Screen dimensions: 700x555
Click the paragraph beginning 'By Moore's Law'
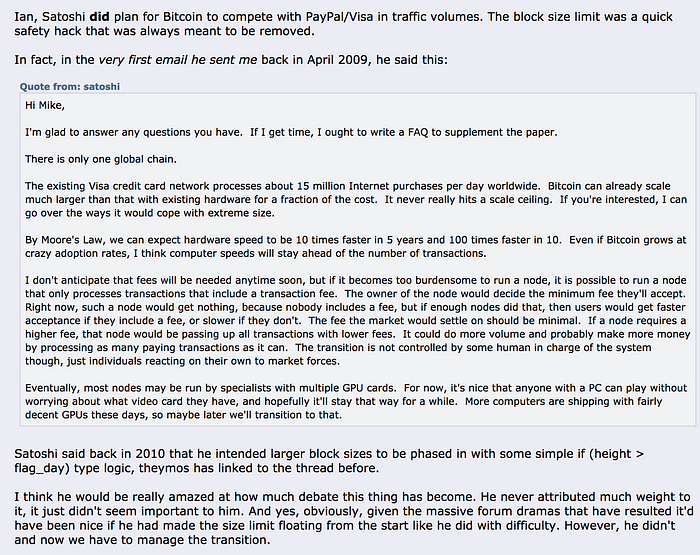(x=355, y=246)
